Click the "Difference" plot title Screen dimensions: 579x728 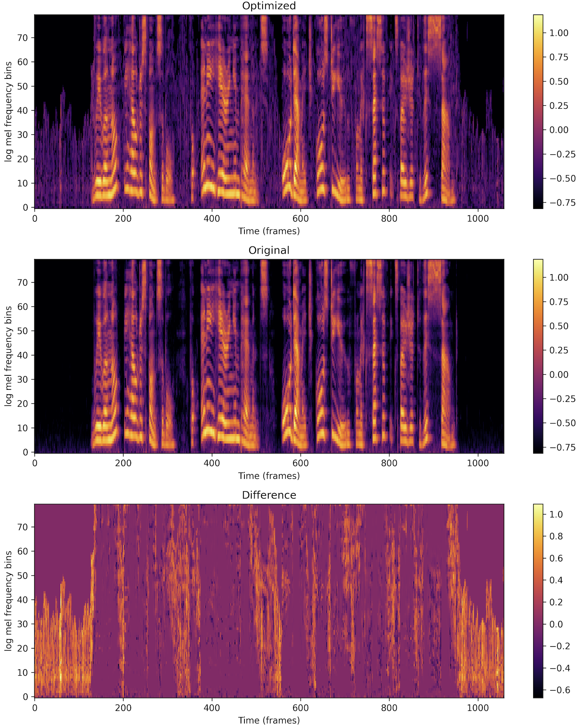pos(269,495)
